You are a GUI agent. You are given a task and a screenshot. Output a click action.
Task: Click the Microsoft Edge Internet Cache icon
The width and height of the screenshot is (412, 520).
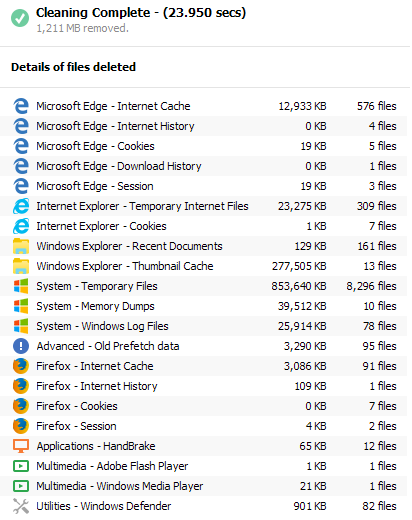(21, 106)
